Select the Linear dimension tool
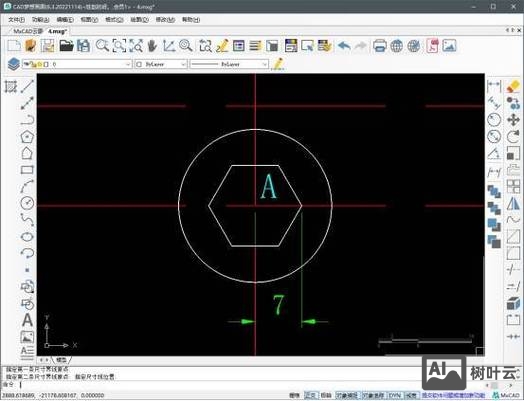Viewport: 524px width, 401px height. (x=494, y=86)
